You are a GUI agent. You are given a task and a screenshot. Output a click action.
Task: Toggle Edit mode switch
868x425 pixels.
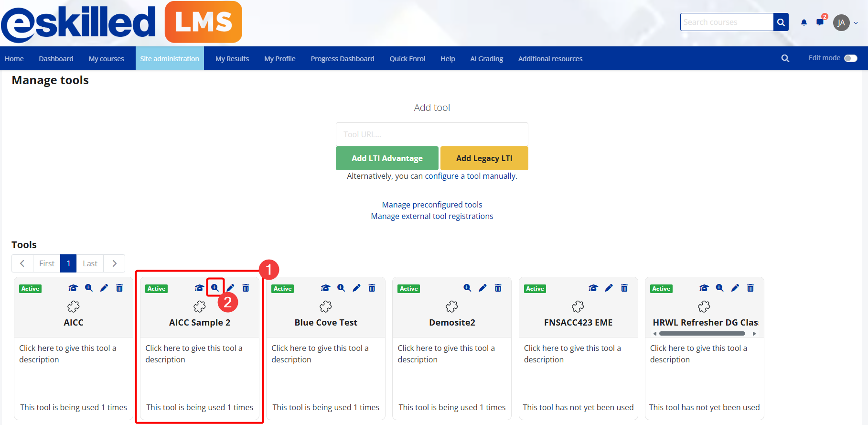pos(850,58)
